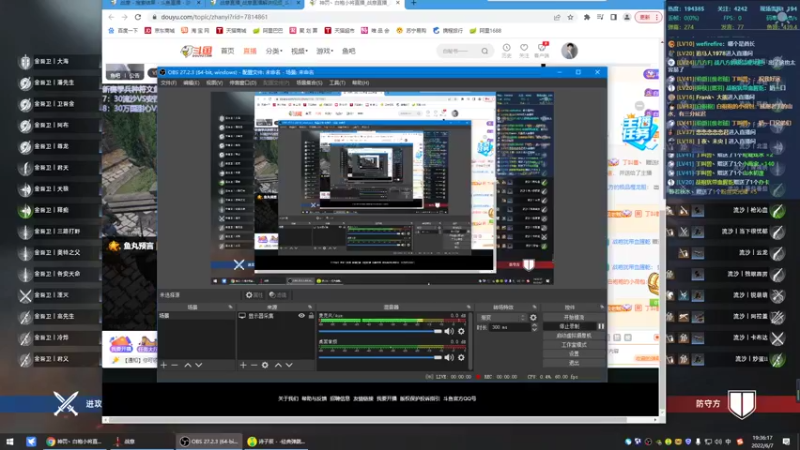Open OBS 视图(V) View menu
Screen dimensions: 800x450
[x=214, y=83]
